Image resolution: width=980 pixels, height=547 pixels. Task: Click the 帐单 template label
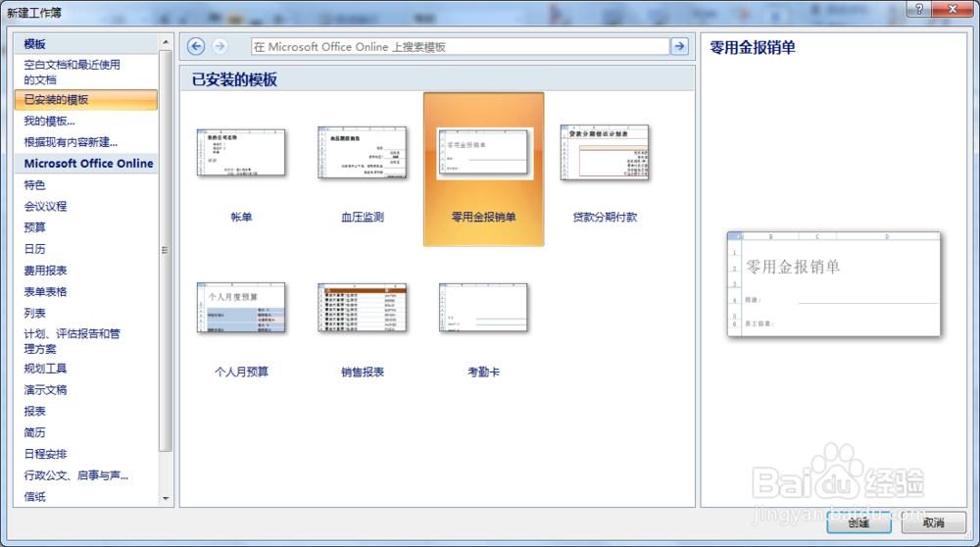click(241, 217)
